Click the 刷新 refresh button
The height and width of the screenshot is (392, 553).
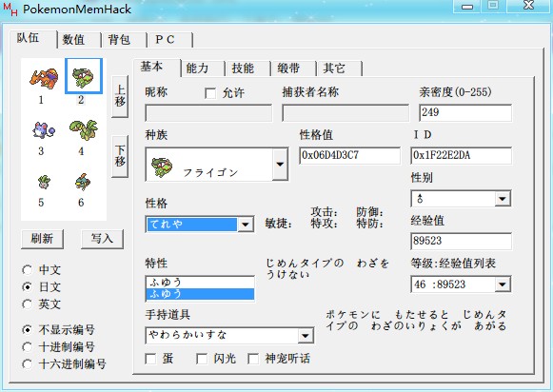pos(42,239)
